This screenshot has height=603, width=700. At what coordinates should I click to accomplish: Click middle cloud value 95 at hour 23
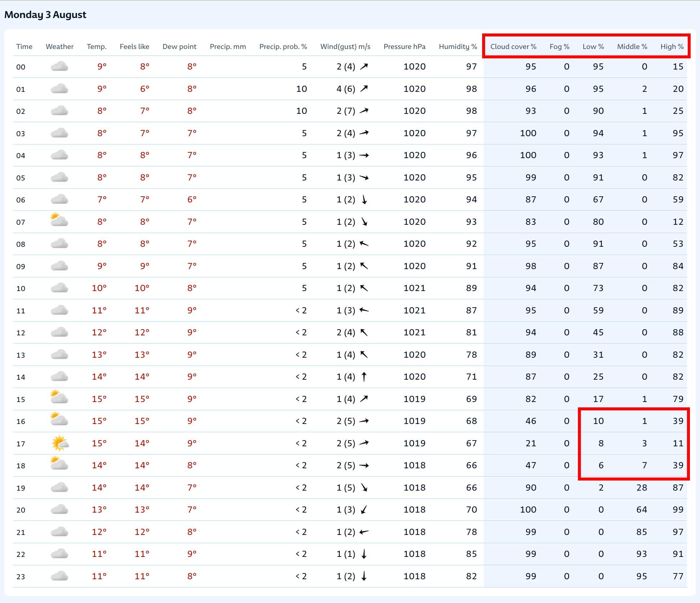pyautogui.click(x=642, y=576)
